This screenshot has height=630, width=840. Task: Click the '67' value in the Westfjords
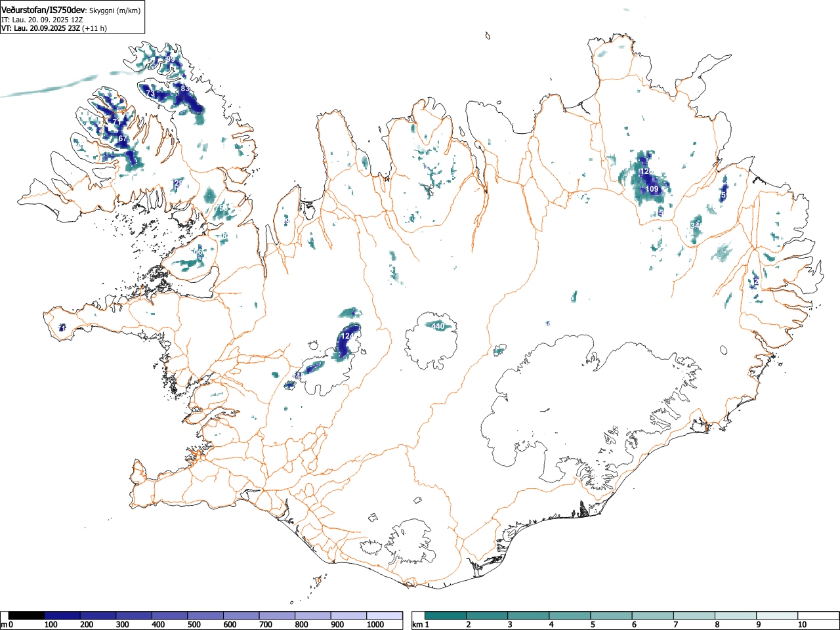123,138
